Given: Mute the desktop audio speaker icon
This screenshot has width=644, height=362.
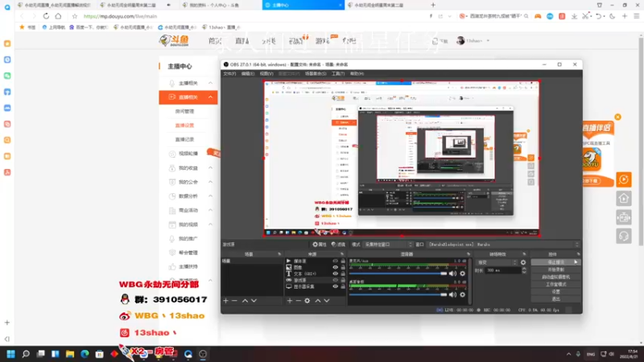Looking at the screenshot, I should (452, 294).
